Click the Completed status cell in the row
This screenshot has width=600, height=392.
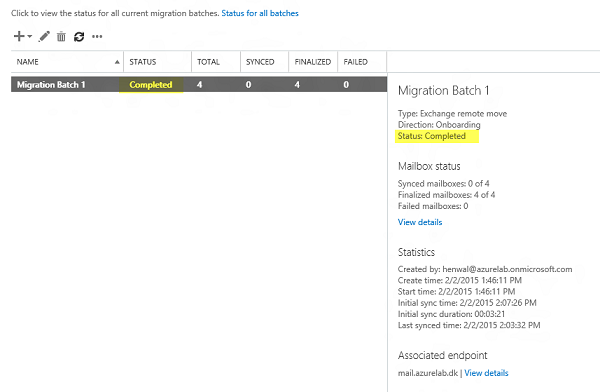[151, 85]
